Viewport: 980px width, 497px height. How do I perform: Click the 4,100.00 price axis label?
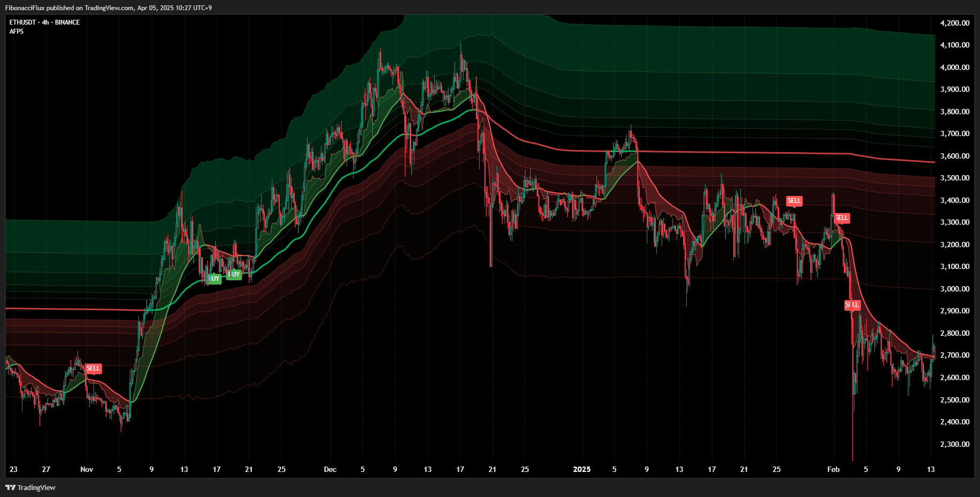click(x=955, y=45)
